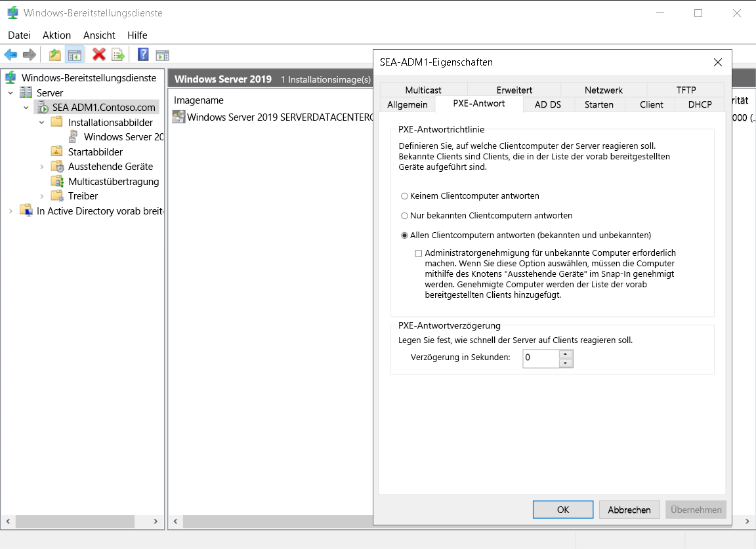This screenshot has width=756, height=549.
Task: Click tree pane scrollbar left arrow
Action: point(8,521)
